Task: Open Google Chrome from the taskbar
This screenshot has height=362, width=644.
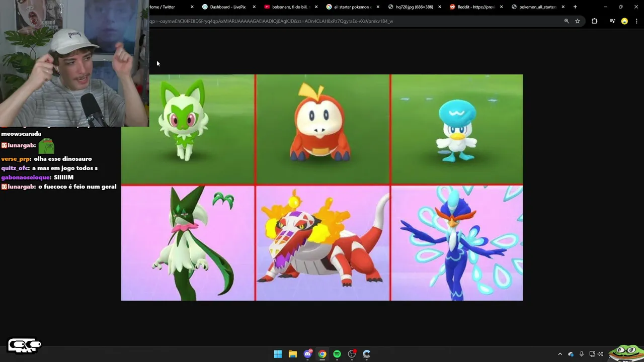Action: coord(322,354)
